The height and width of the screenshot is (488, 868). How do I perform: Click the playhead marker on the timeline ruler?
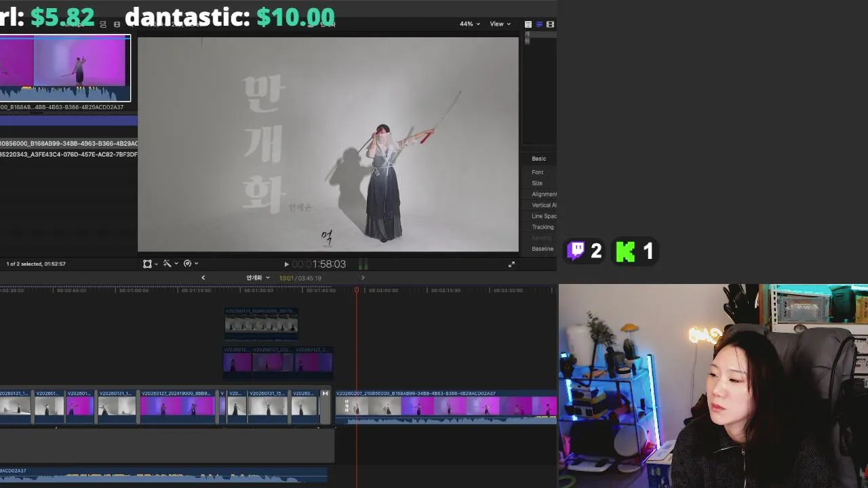(357, 290)
